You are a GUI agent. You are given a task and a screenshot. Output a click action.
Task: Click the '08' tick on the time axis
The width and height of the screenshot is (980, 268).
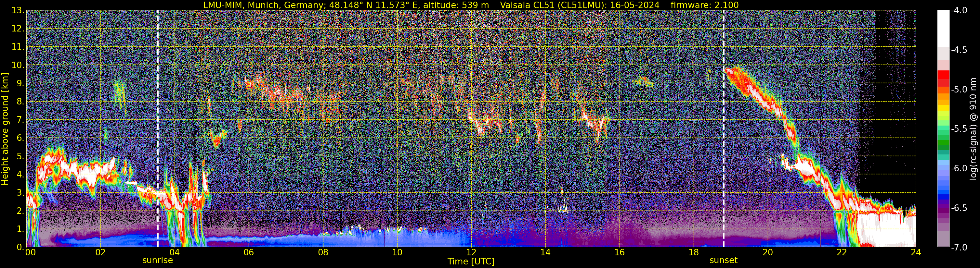tap(323, 252)
